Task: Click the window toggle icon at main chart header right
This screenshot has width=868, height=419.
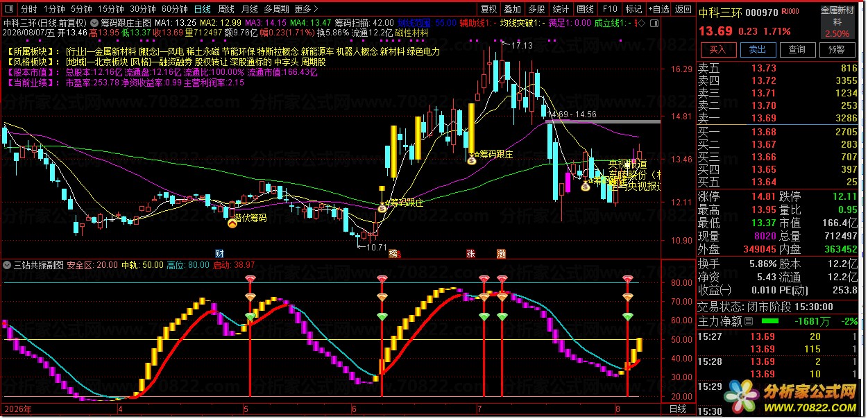Action: (x=654, y=23)
